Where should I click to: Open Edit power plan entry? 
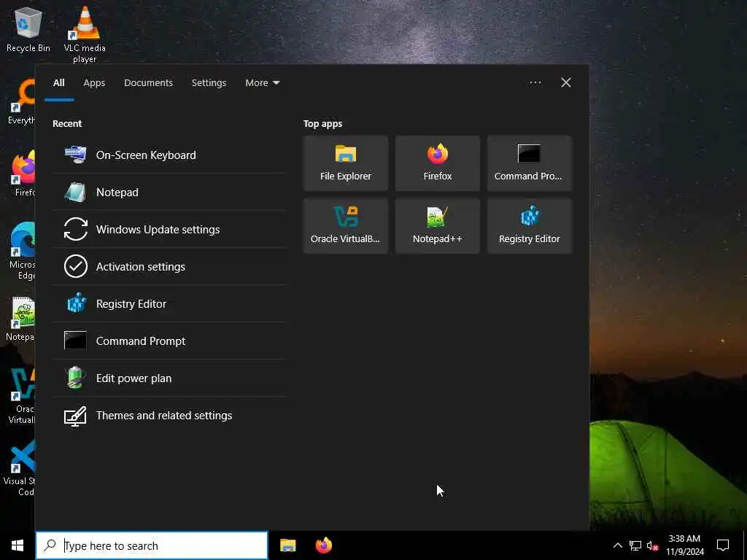click(x=169, y=378)
